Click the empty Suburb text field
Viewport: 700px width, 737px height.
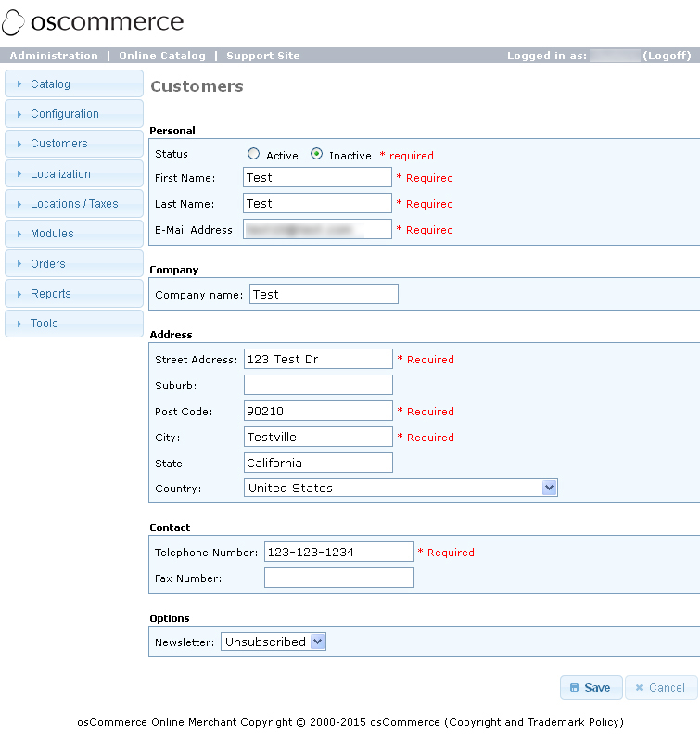pos(317,385)
